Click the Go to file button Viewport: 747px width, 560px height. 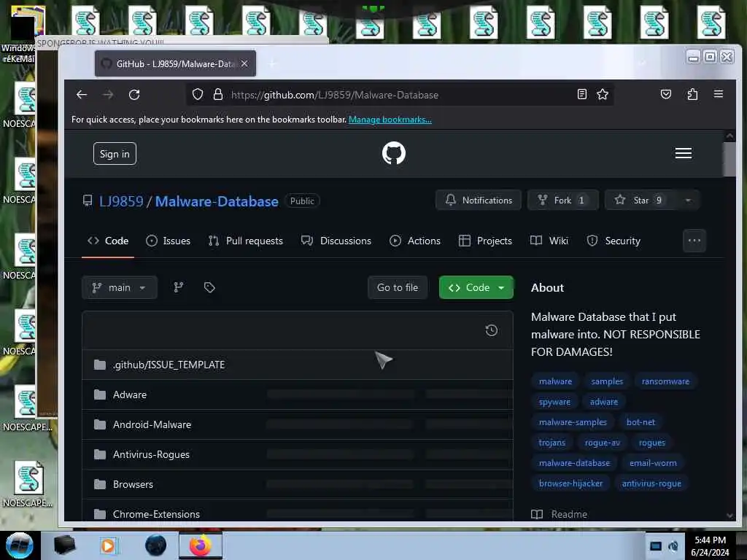pos(398,287)
